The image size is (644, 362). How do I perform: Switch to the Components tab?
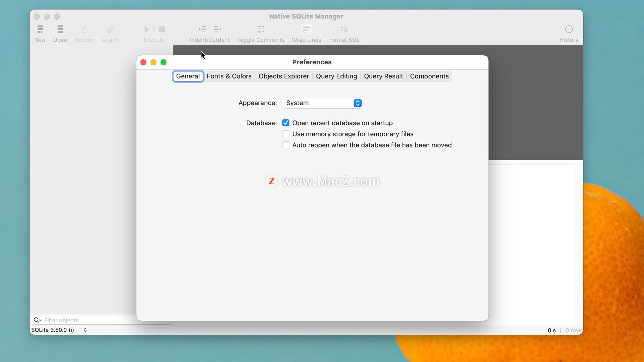429,76
